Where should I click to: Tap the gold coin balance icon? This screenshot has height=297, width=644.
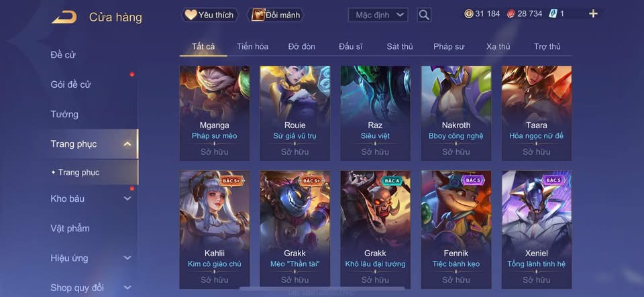pyautogui.click(x=469, y=13)
